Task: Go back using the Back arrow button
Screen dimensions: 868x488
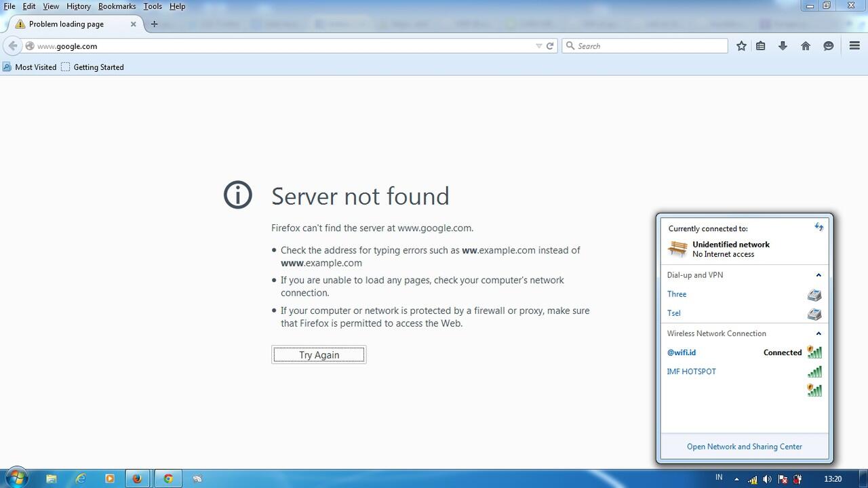Action: [x=13, y=46]
